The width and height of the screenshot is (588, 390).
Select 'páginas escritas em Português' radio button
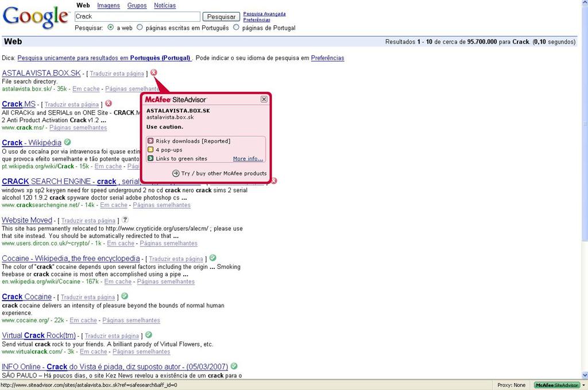[x=140, y=28]
